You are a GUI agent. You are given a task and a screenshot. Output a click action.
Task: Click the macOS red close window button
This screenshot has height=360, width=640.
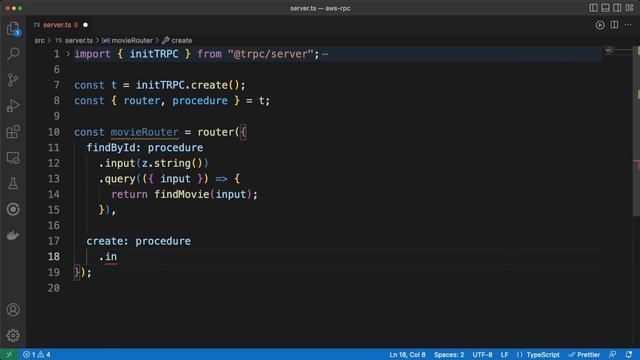coord(7,8)
